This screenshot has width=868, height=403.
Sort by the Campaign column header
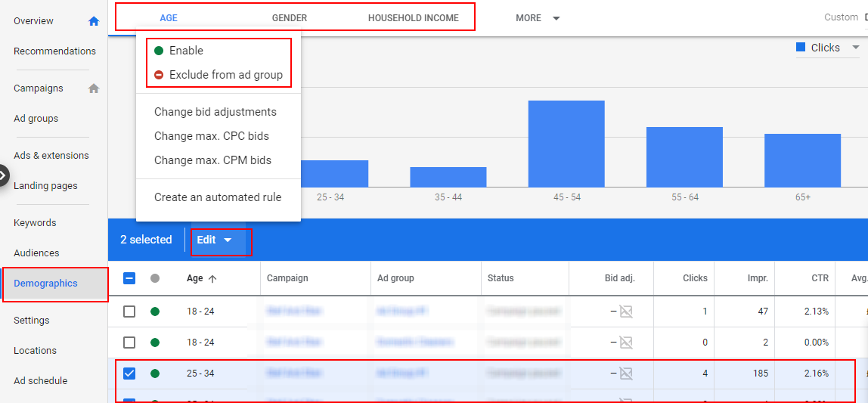tap(287, 278)
